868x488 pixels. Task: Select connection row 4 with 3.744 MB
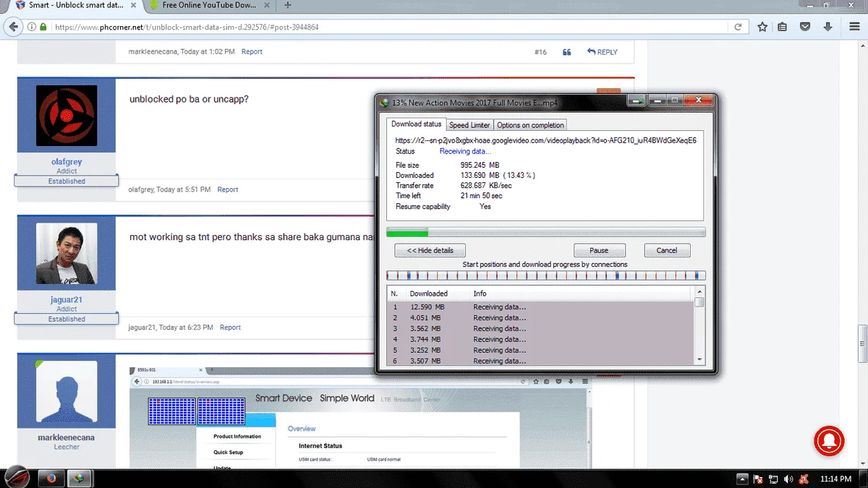point(540,340)
